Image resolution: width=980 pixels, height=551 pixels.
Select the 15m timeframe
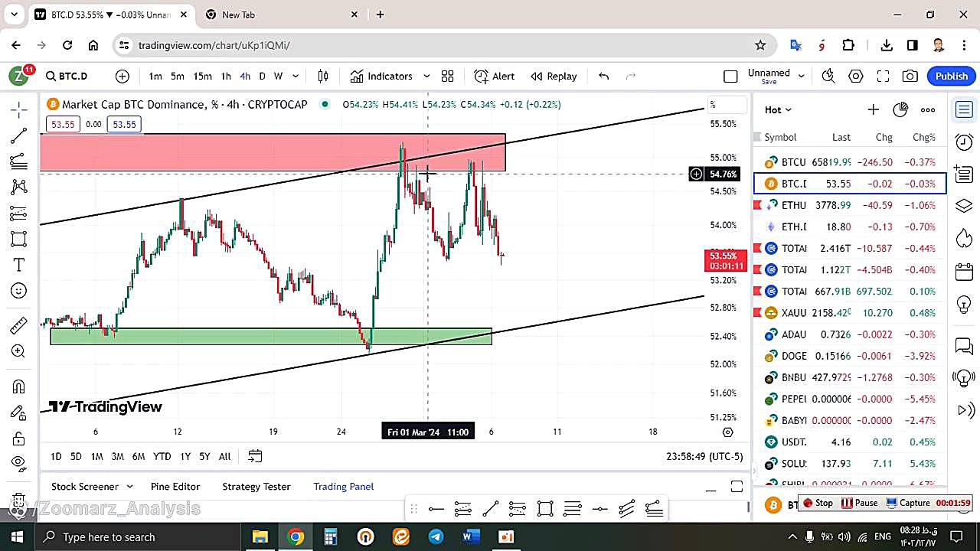tap(202, 76)
